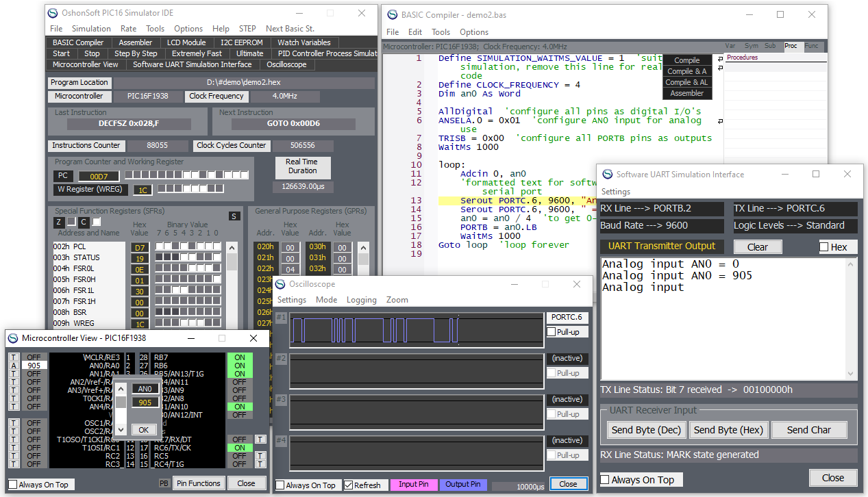Click the Step By Step button

136,53
